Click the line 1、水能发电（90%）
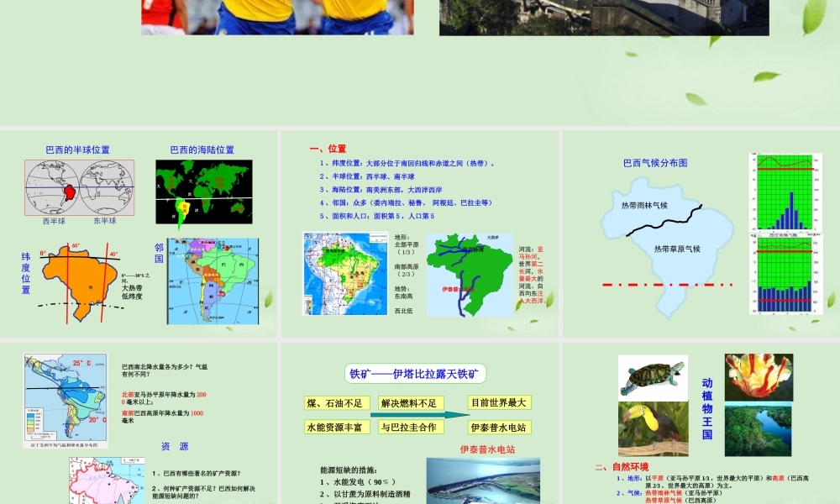 [359, 482]
